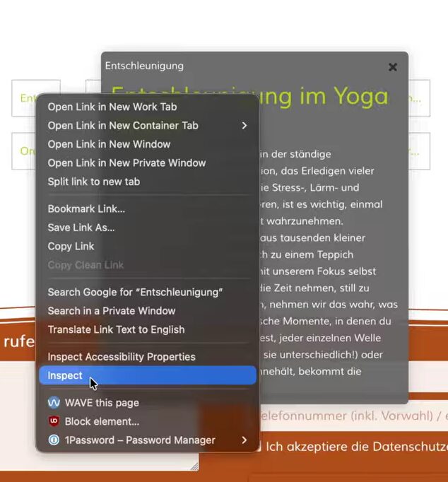Expand the 1Password Password Manager submenu arrow
The image size is (448, 482).
(244, 440)
